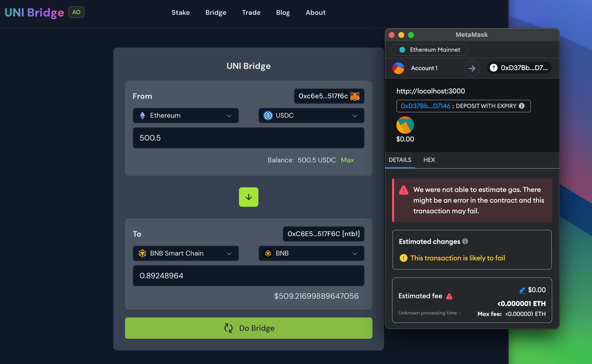Click the To address 0xC6E5...517F6C [ntb1]
The image size is (592, 364).
(323, 234)
